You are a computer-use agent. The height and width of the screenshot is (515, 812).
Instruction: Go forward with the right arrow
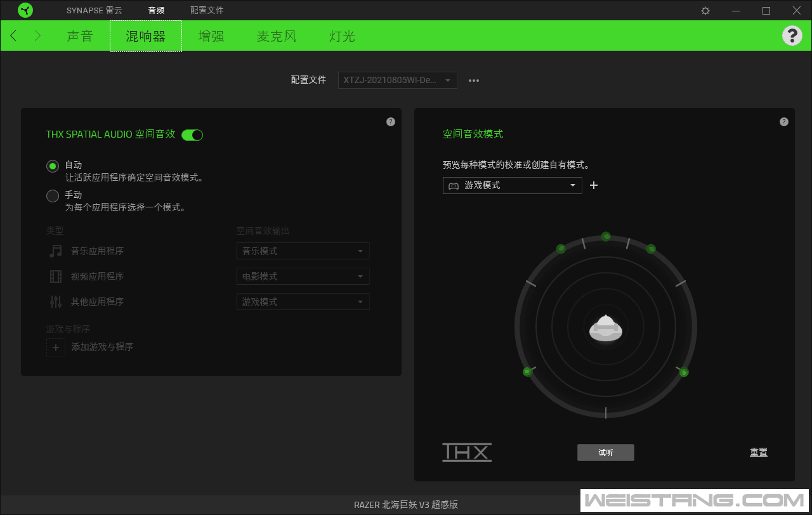37,36
